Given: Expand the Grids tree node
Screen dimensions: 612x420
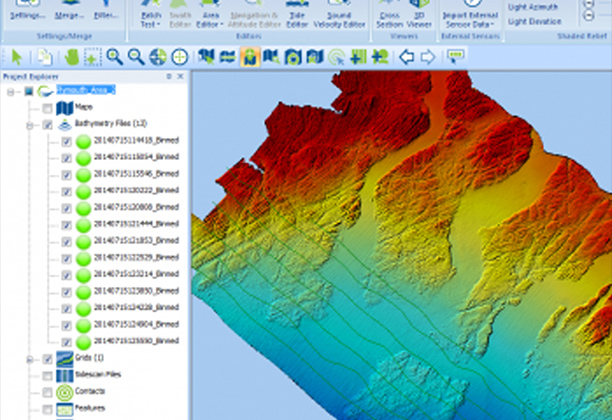Looking at the screenshot, I should 31,358.
